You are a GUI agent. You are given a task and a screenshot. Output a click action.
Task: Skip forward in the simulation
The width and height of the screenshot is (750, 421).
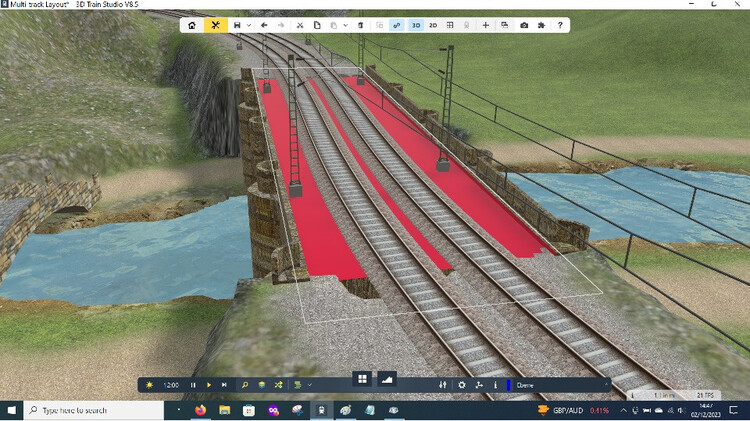click(224, 385)
